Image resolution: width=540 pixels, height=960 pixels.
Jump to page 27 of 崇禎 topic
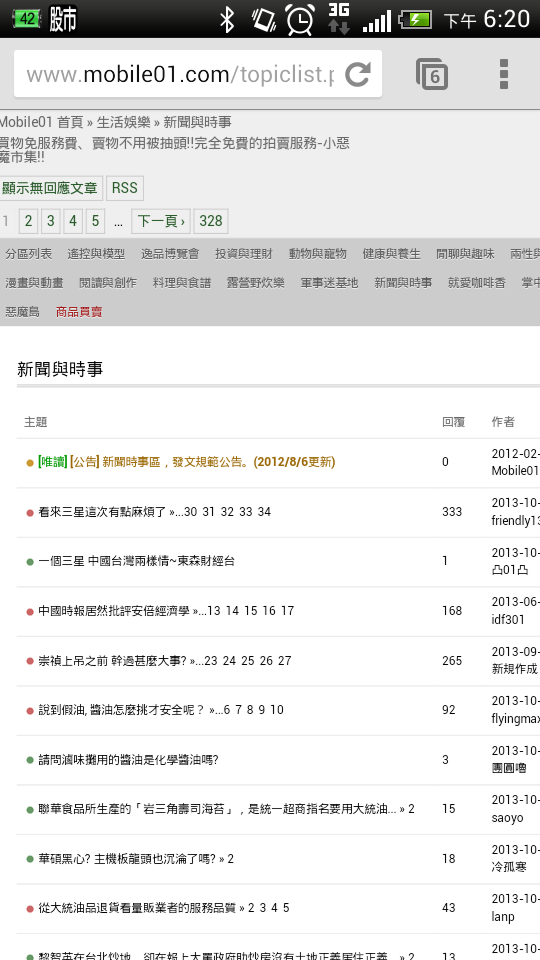285,661
